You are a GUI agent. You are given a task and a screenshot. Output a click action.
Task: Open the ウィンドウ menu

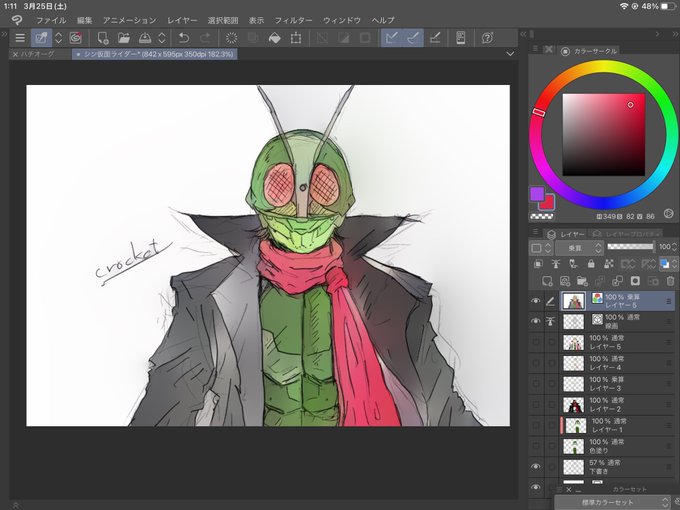click(x=342, y=20)
